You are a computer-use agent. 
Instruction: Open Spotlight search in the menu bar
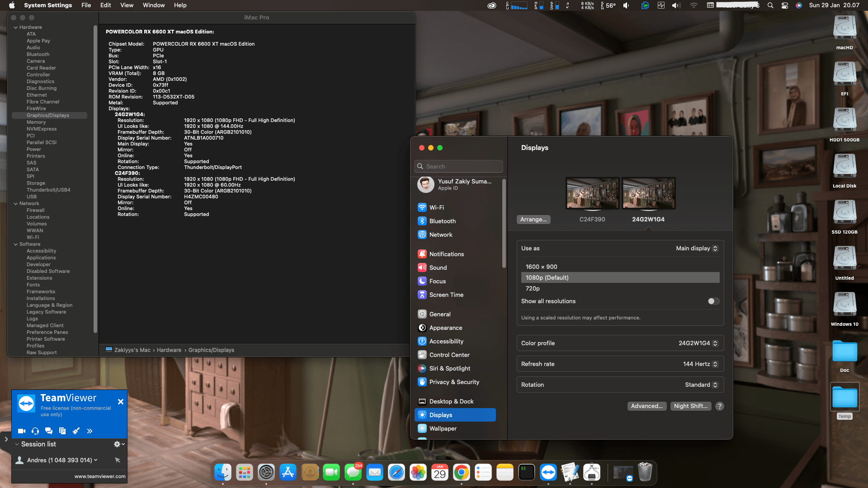pyautogui.click(x=770, y=5)
